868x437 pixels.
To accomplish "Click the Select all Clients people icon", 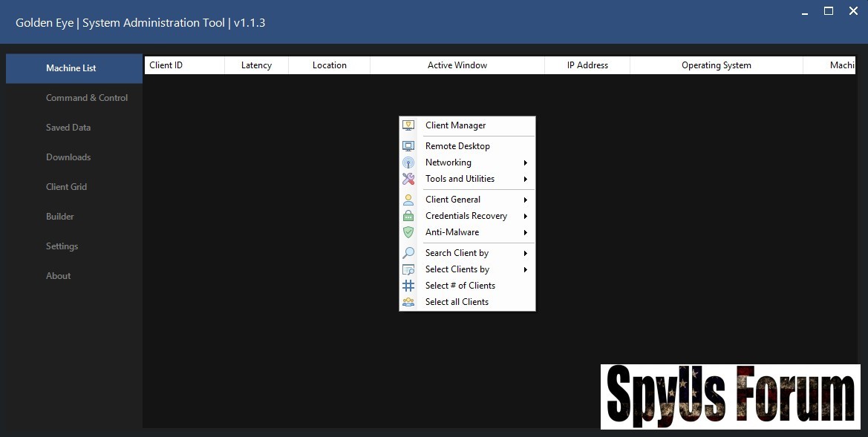I will [x=408, y=302].
